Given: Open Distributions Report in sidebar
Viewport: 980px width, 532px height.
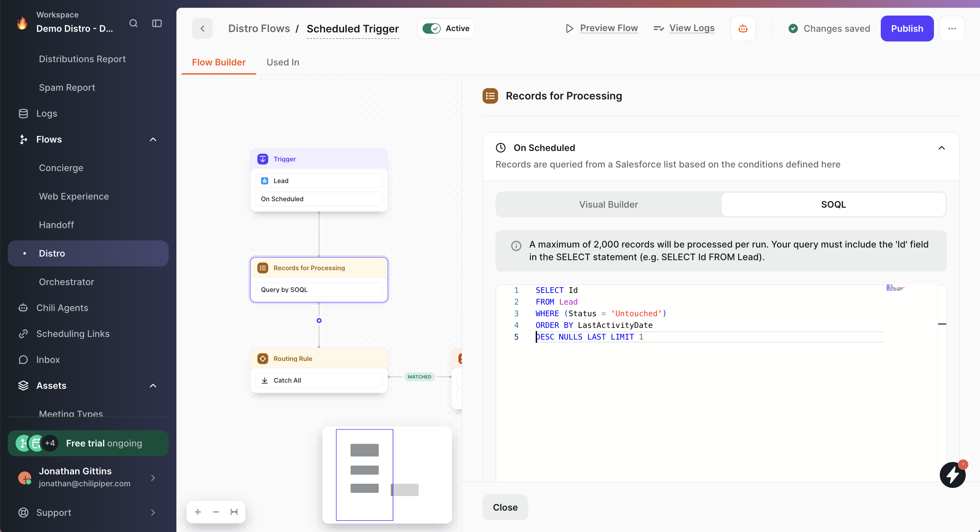Looking at the screenshot, I should click(82, 59).
